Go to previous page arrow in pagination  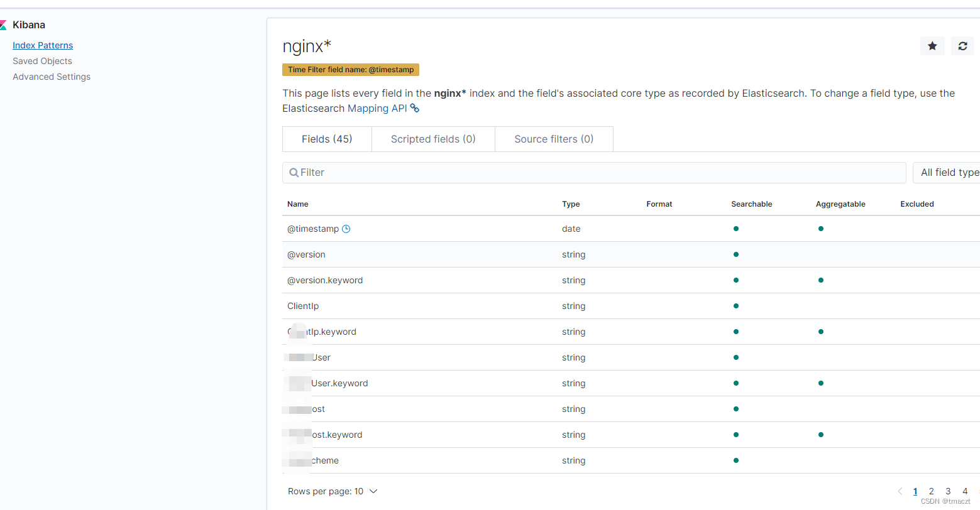click(900, 491)
